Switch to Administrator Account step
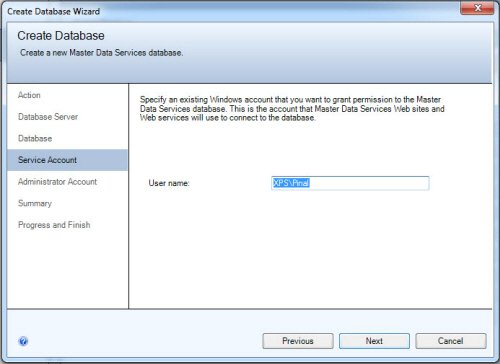The width and height of the screenshot is (500, 364). click(57, 182)
